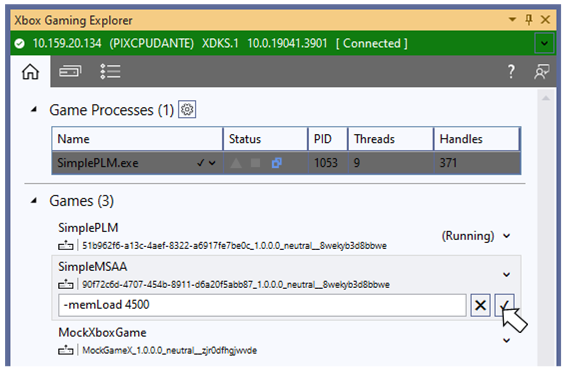Open the console connection dropdown
Screen dimensions: 572x384
544,43
